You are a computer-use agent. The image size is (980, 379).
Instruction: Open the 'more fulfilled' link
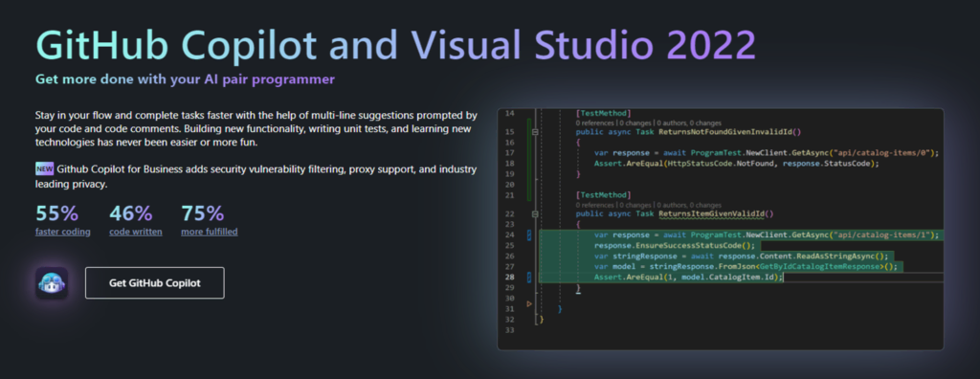pyautogui.click(x=210, y=232)
